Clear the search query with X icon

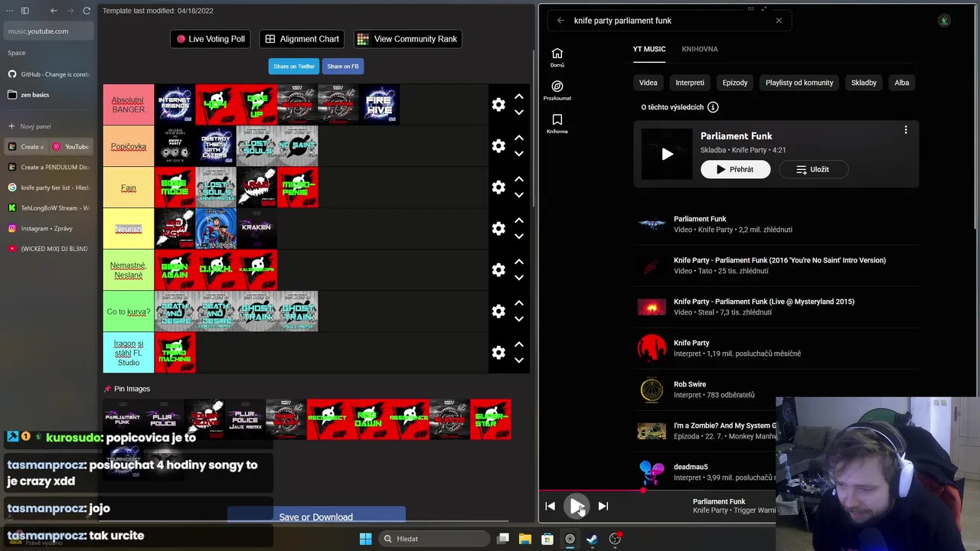(x=779, y=21)
